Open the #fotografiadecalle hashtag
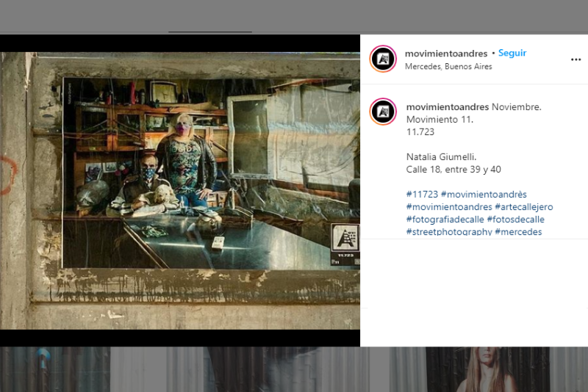 point(445,219)
